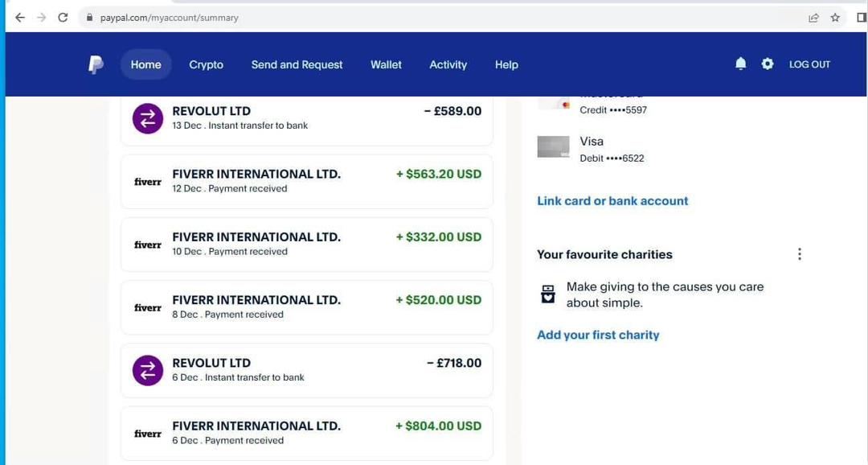Click the browser back arrow
Image resolution: width=868 pixels, height=465 pixels.
20,18
